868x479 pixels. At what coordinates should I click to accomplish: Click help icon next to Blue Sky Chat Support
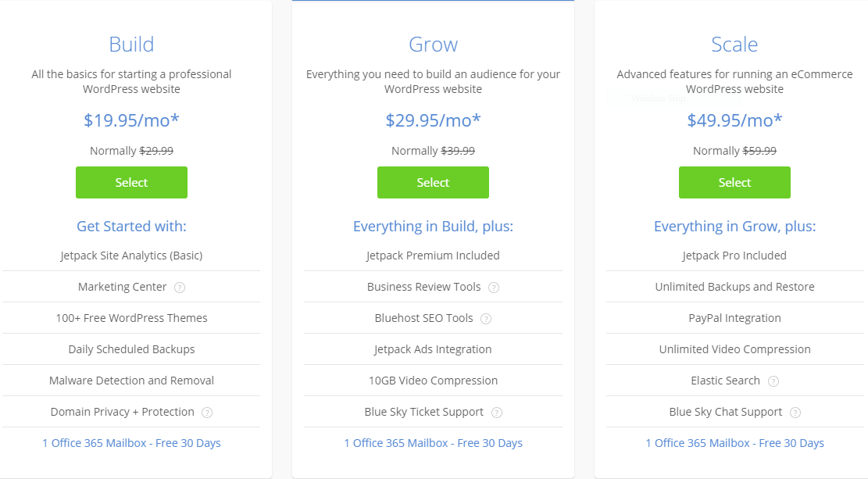coord(795,413)
